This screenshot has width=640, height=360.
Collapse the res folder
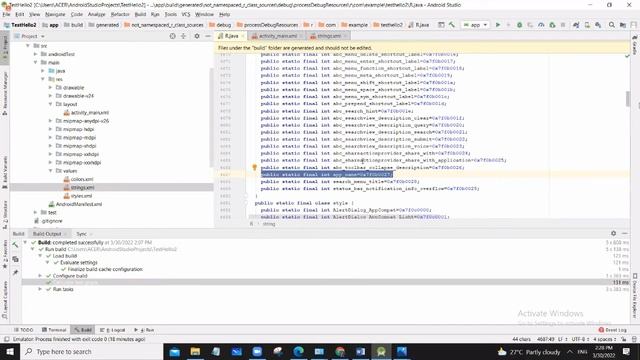43,79
